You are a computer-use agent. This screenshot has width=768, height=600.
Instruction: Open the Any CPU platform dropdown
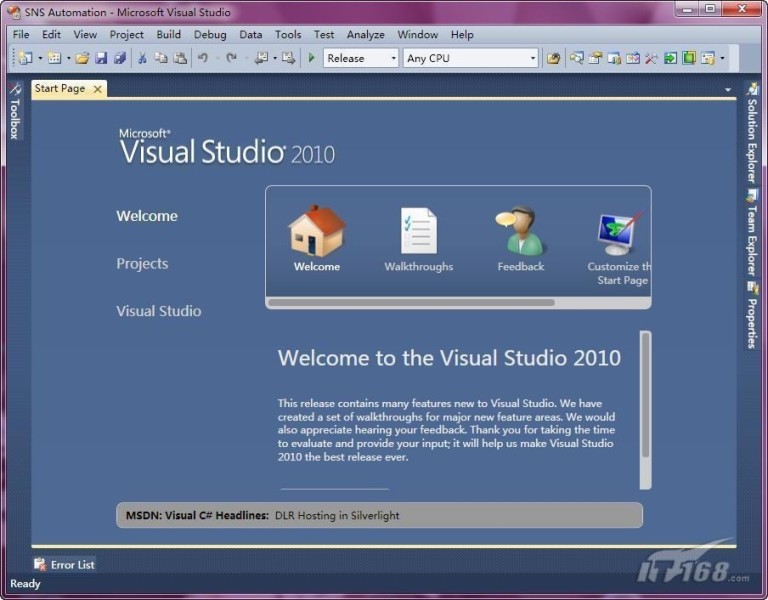[x=470, y=58]
